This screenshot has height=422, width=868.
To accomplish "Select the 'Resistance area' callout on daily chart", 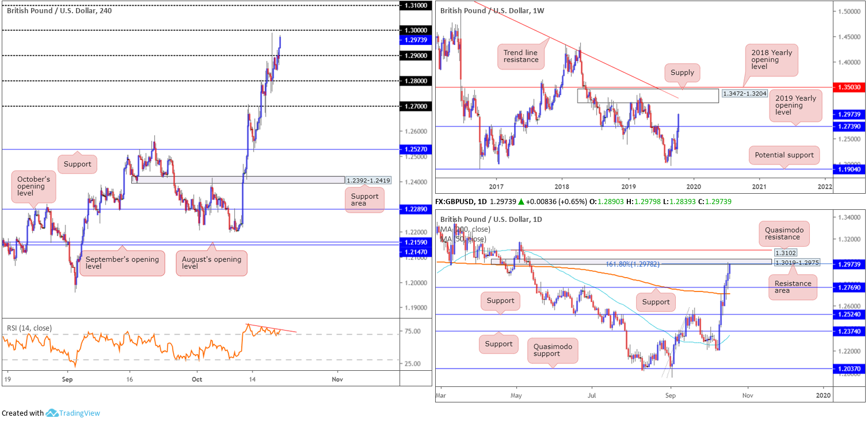I will point(793,287).
